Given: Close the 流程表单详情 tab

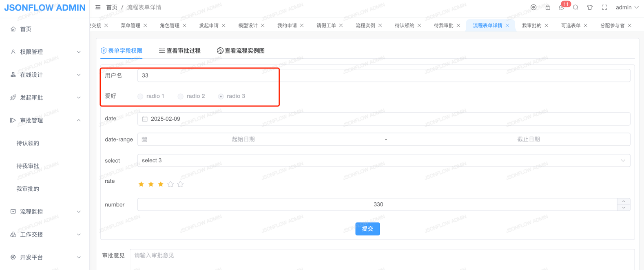Looking at the screenshot, I should tap(507, 25).
